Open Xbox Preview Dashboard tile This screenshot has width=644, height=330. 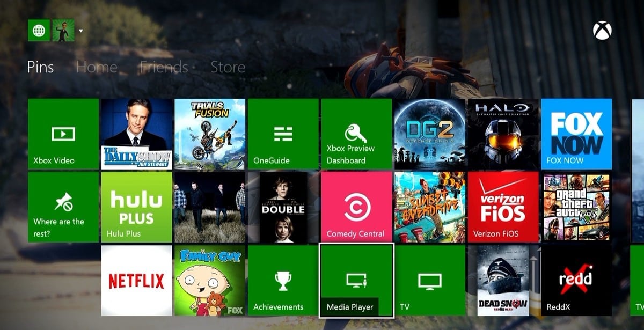click(356, 134)
